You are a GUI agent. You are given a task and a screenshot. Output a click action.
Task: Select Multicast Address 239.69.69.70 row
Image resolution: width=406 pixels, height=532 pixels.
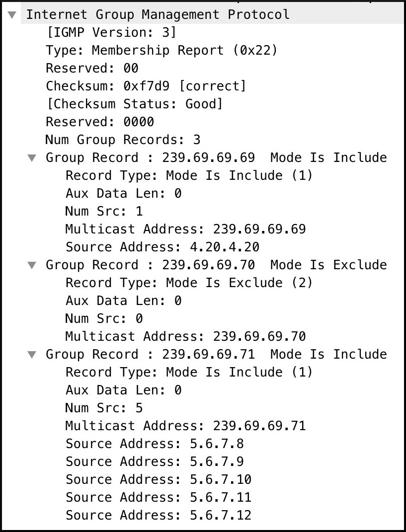point(186,337)
